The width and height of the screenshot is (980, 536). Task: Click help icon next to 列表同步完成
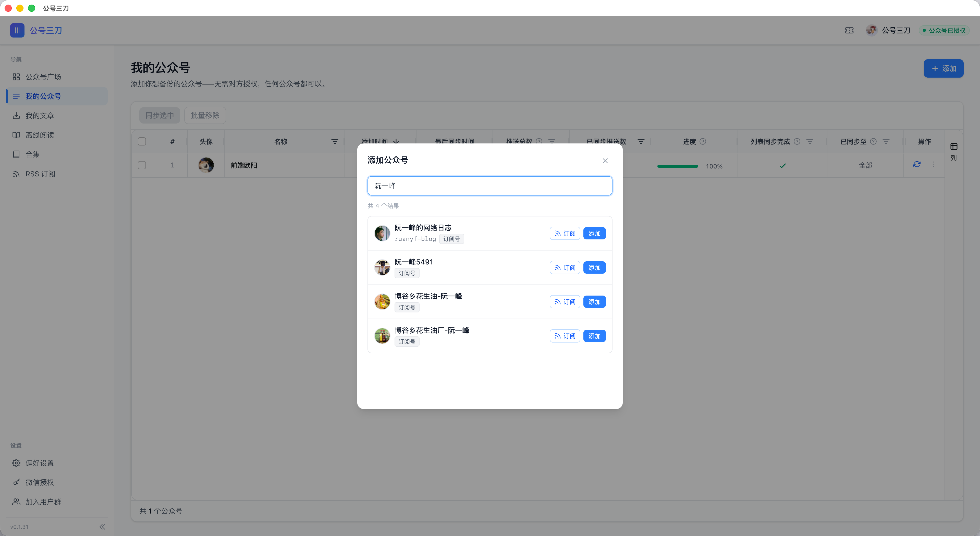tap(797, 141)
